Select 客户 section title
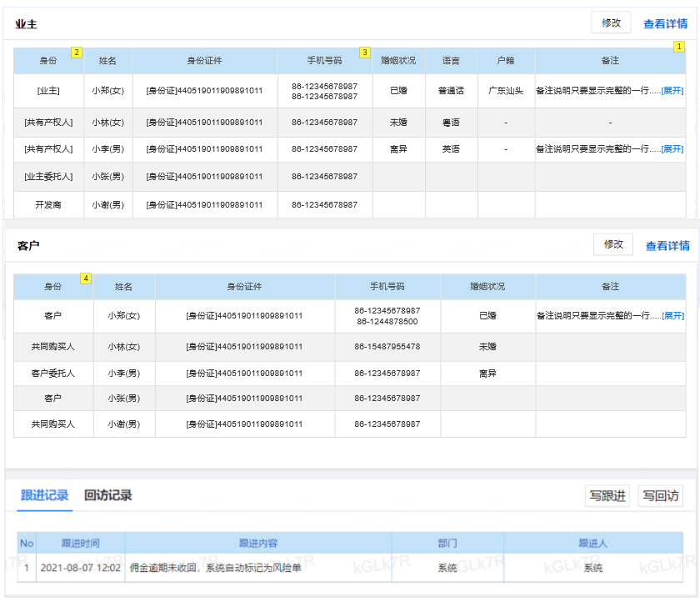 click(x=28, y=246)
